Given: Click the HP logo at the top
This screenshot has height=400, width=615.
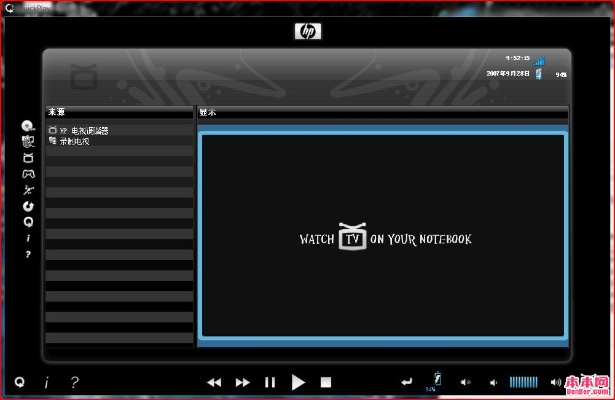Looking at the screenshot, I should click(307, 31).
